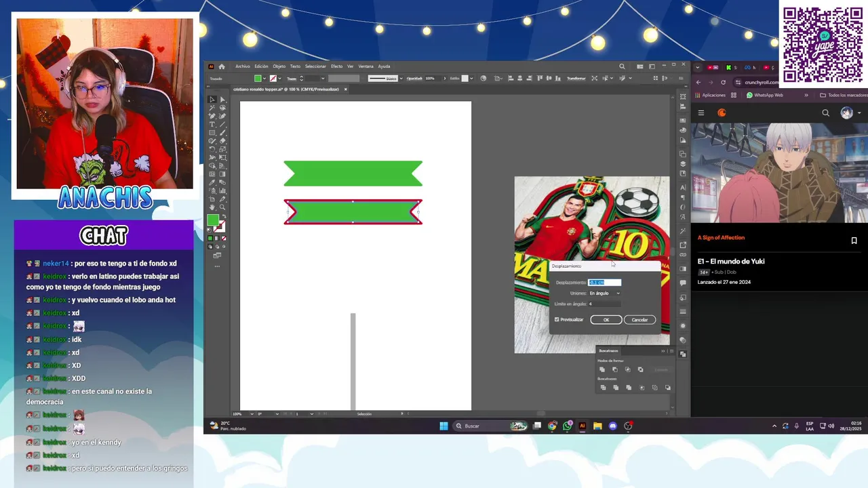
Task: Open WhatsApp from the taskbar
Action: pos(567,426)
